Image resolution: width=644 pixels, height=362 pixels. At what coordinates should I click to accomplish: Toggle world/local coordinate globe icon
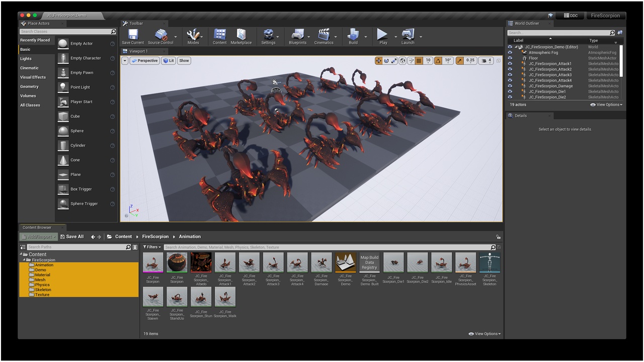coord(403,60)
